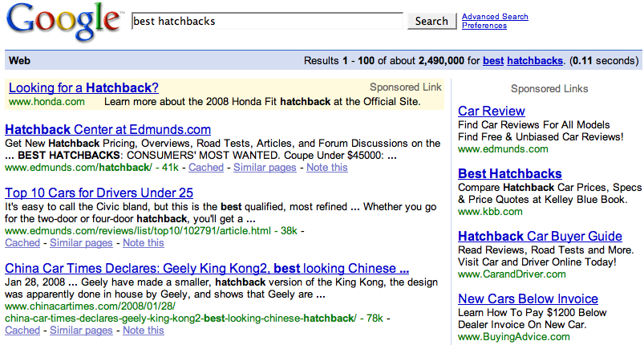Open Cached link for Top 10 Cars result
Viewport: 644px width, 345px height.
(x=22, y=243)
